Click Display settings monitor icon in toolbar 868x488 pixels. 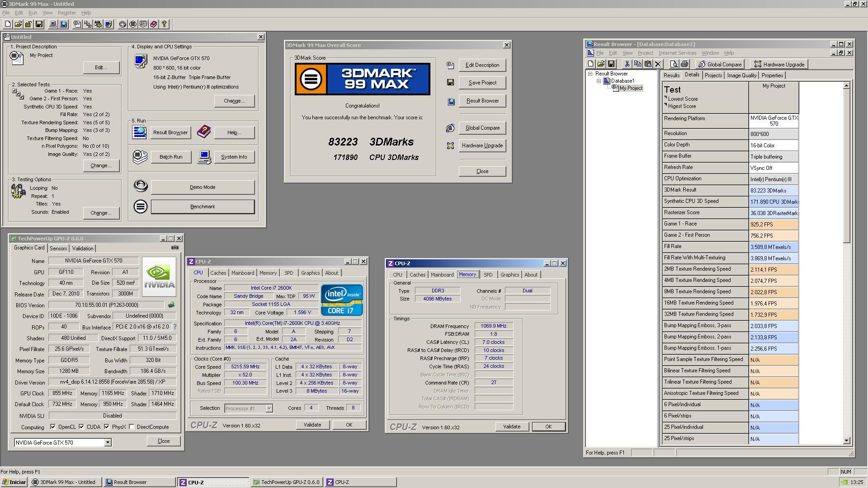pos(108,24)
